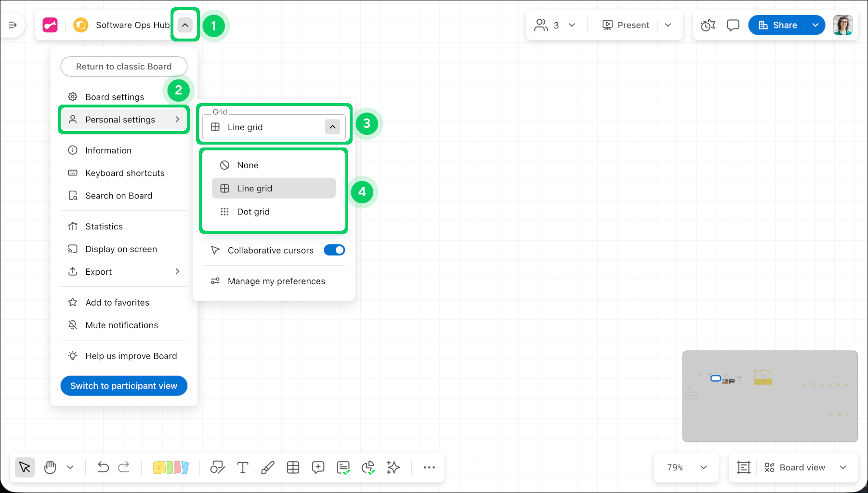Click the AI sparkle tool icon

click(x=393, y=467)
